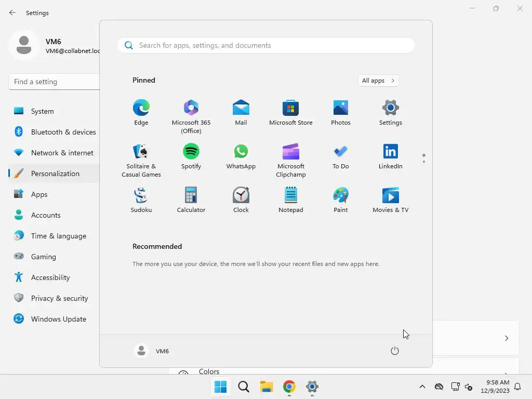Viewport: 532px width, 399px height.
Task: Open taskbar Search
Action: (244, 387)
